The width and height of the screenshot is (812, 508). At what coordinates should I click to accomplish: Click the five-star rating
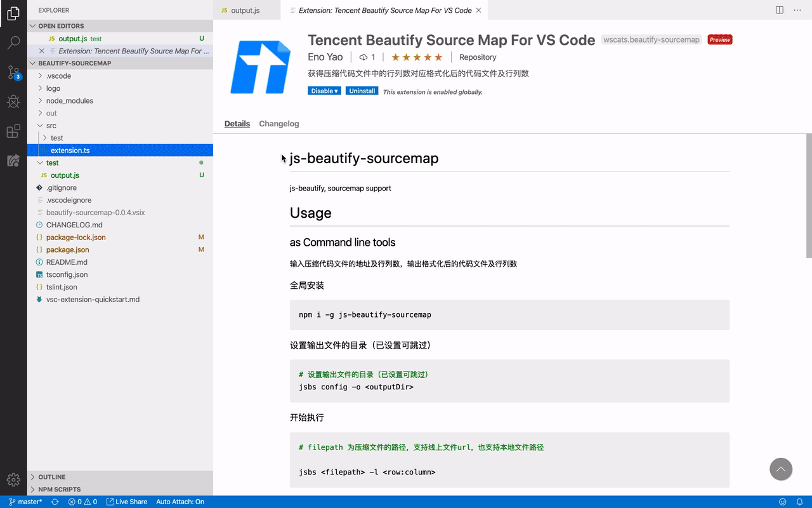417,57
